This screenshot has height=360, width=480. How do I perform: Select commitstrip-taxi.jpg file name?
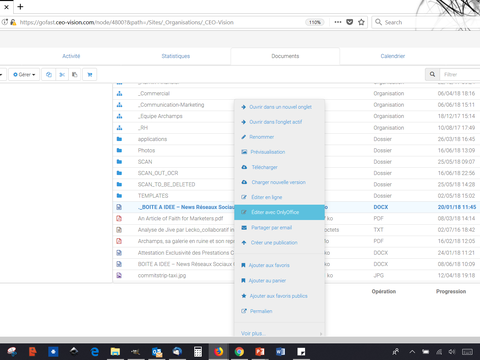pos(162,275)
